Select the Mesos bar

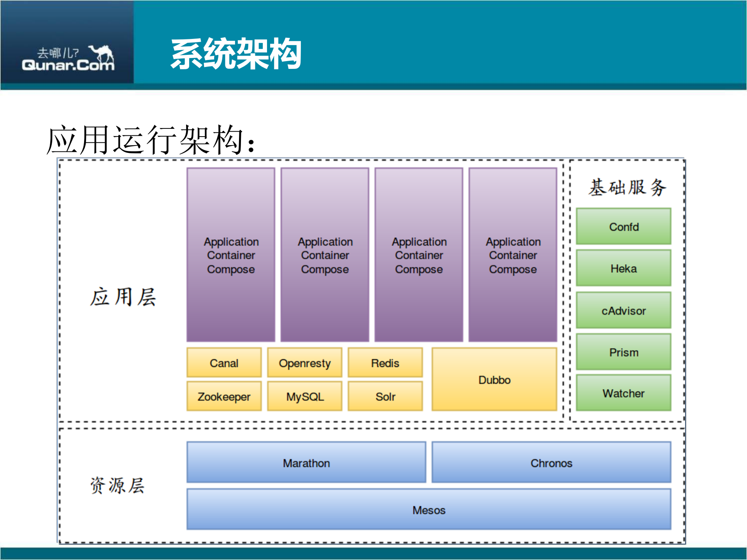click(x=428, y=509)
